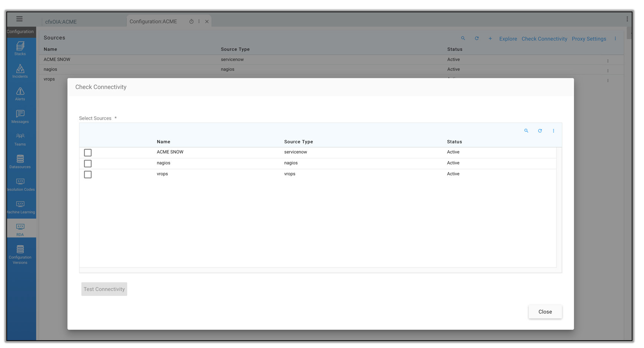Open the Configuration:ACME tab options menu
Image resolution: width=644 pixels, height=348 pixels.
tap(199, 22)
